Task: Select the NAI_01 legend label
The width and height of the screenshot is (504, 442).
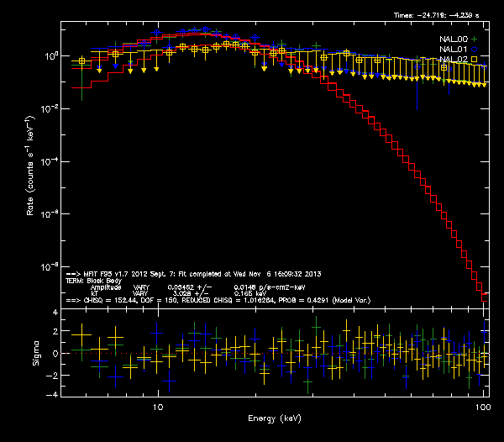Action: click(453, 50)
